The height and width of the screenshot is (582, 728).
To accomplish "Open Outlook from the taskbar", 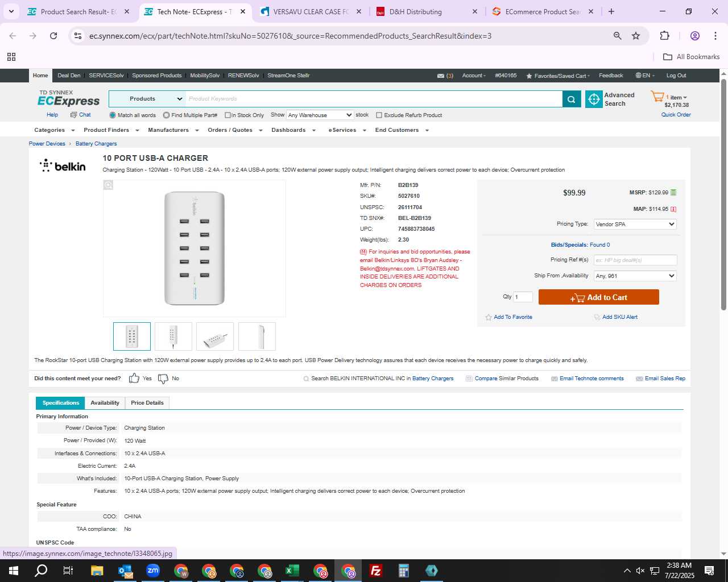I will (125, 571).
